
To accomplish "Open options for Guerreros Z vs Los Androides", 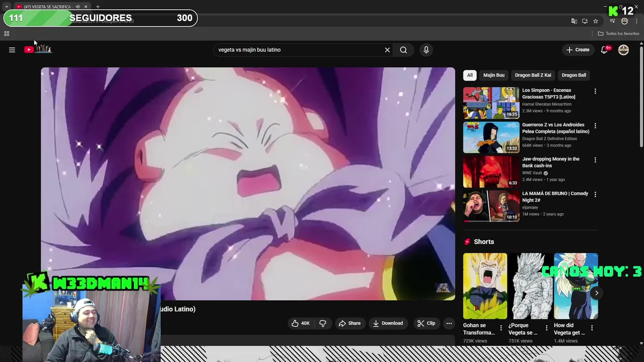I will click(x=595, y=126).
